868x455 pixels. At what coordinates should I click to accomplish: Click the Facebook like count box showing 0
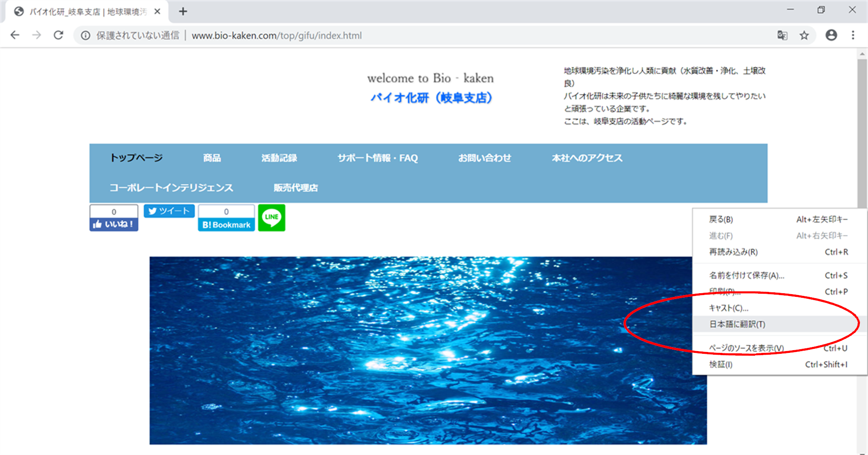[114, 211]
